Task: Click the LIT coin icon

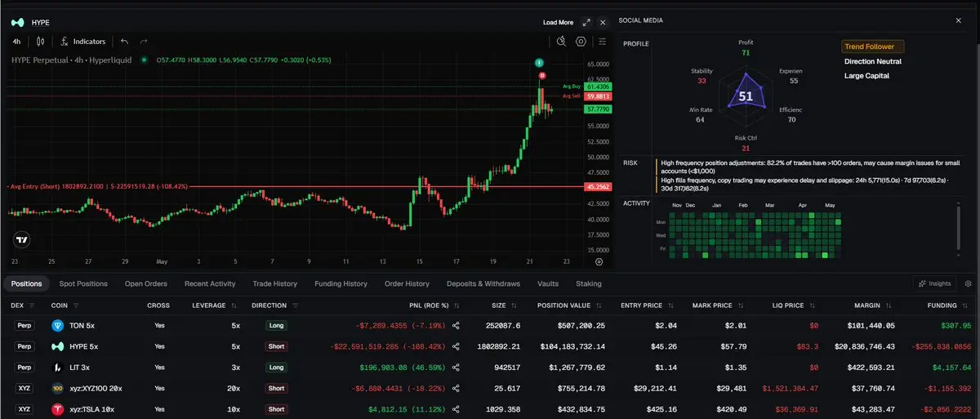Action: coord(58,368)
